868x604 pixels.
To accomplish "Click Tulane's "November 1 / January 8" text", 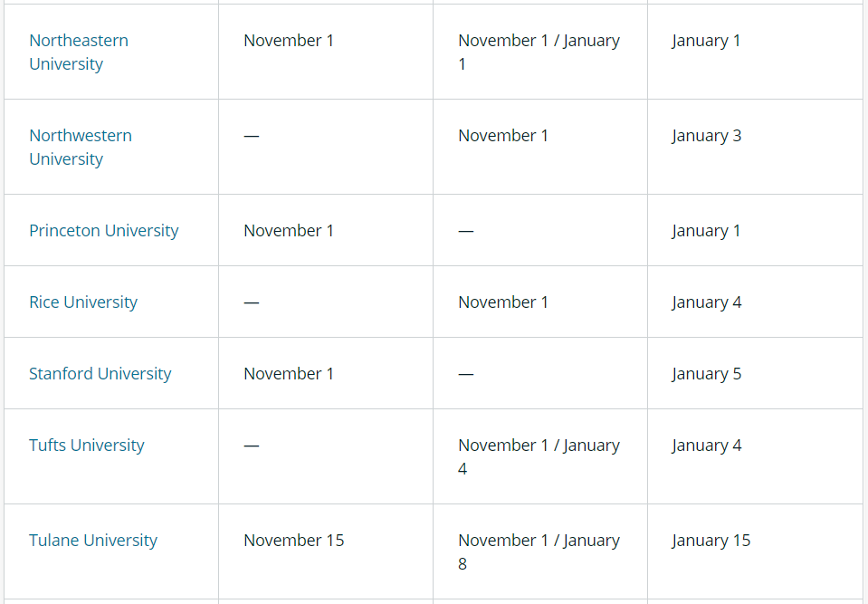I will (x=539, y=541).
